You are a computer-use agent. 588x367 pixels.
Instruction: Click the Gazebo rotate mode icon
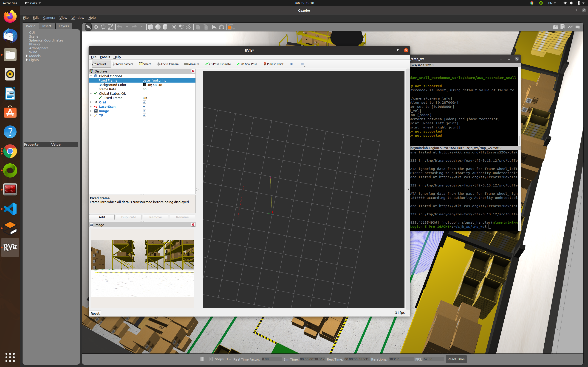(103, 27)
